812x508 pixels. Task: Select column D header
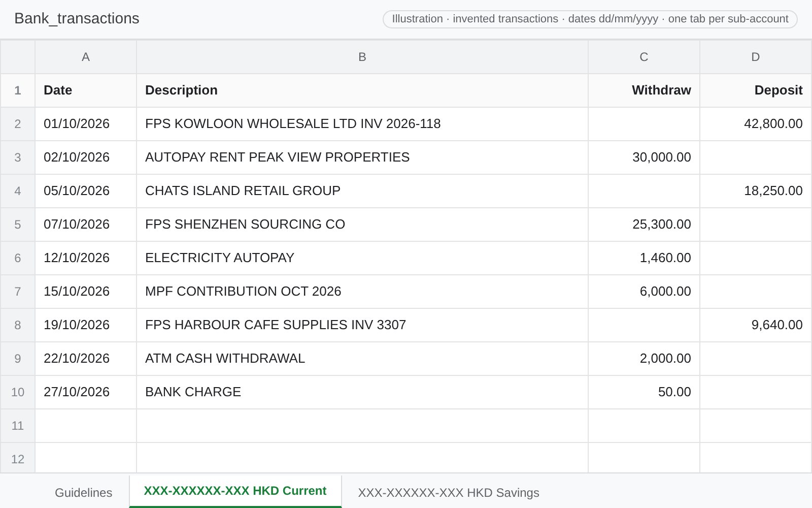coord(756,57)
